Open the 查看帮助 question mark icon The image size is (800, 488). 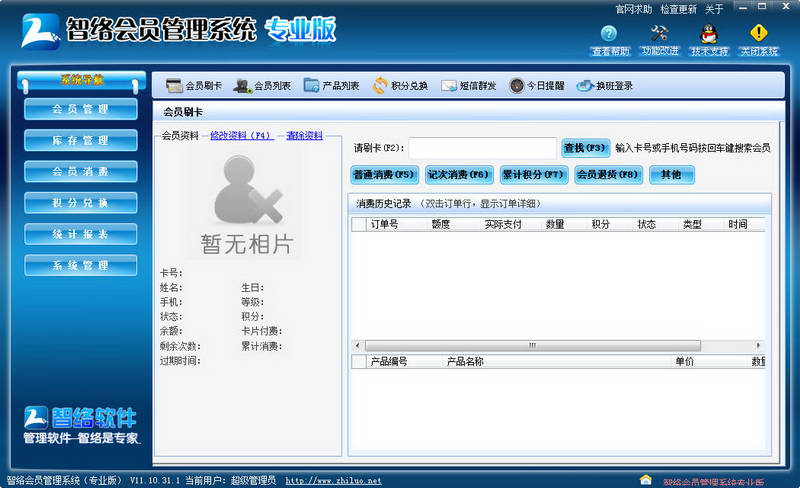tap(609, 34)
